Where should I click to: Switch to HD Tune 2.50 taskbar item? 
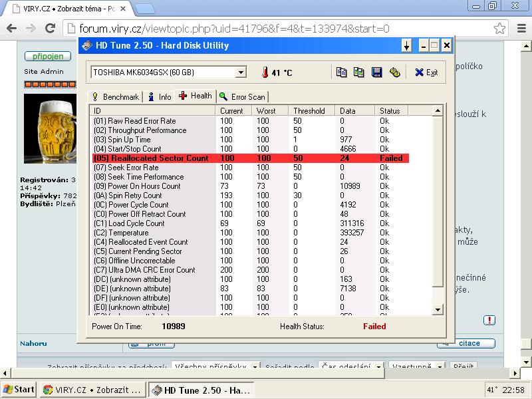(x=201, y=390)
